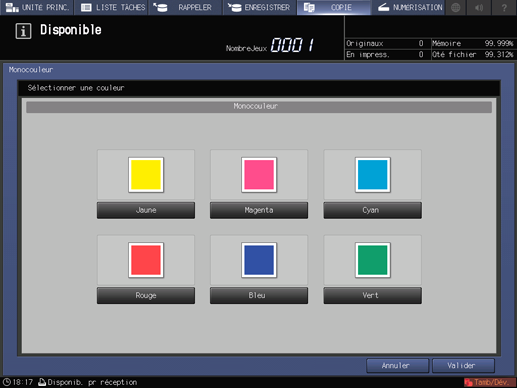Open the RAPPELER tab
Screen dimensions: 517x388
[185, 7]
